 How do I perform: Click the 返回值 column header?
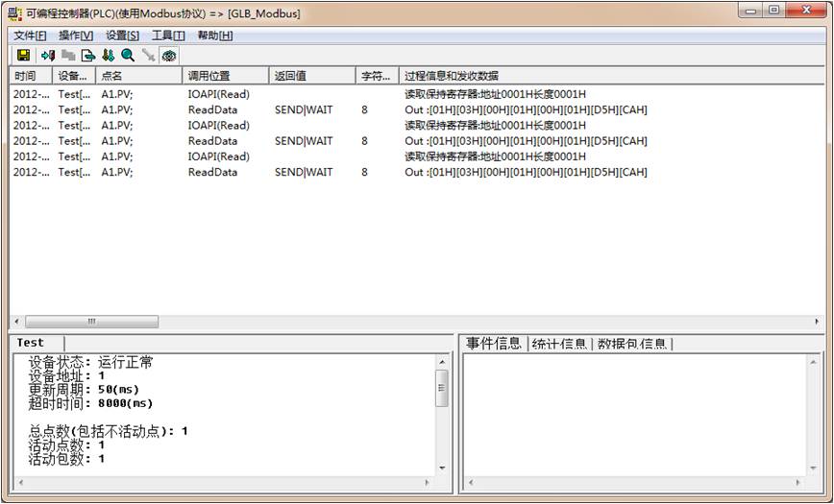311,76
